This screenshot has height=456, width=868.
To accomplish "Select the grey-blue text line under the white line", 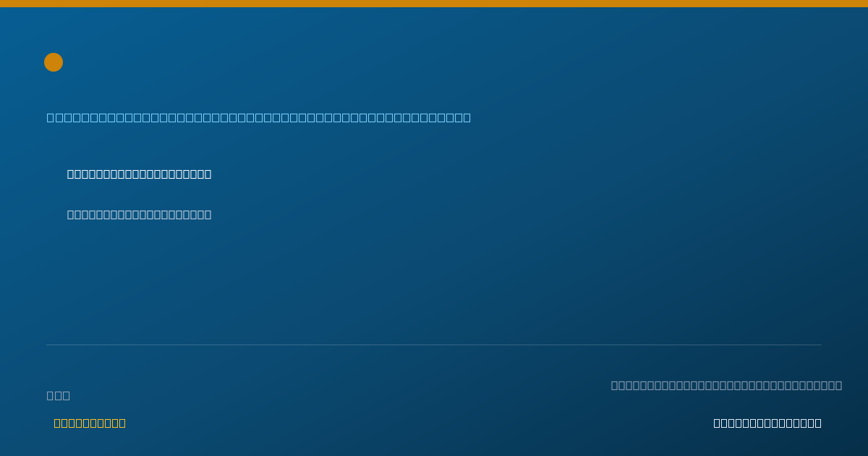I will 140,214.
